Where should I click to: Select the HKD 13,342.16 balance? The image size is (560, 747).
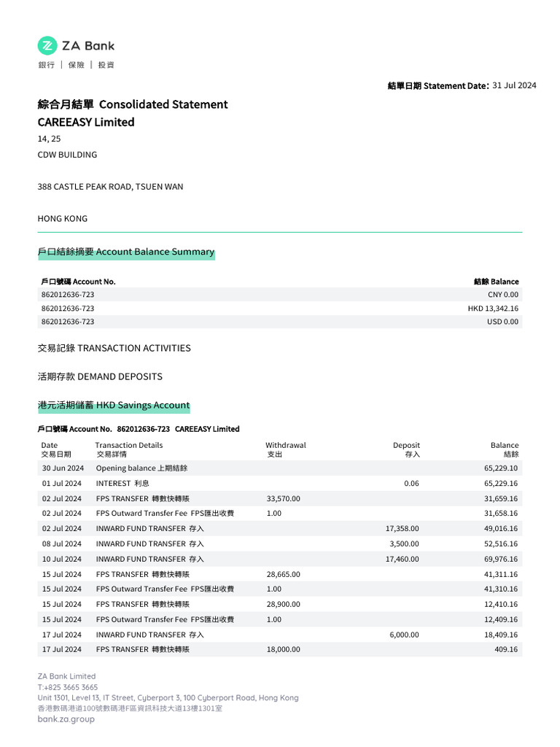tap(493, 309)
